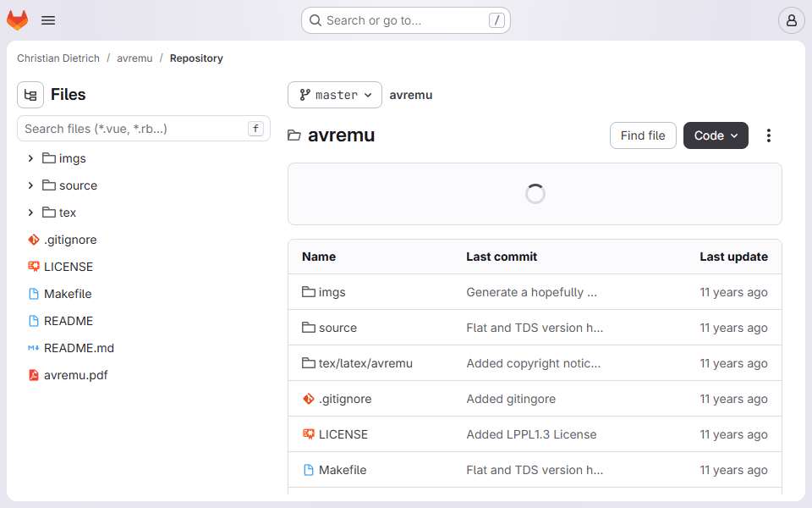Image resolution: width=812 pixels, height=508 pixels.
Task: Click the folder icon beside avremu heading
Action: click(x=294, y=135)
